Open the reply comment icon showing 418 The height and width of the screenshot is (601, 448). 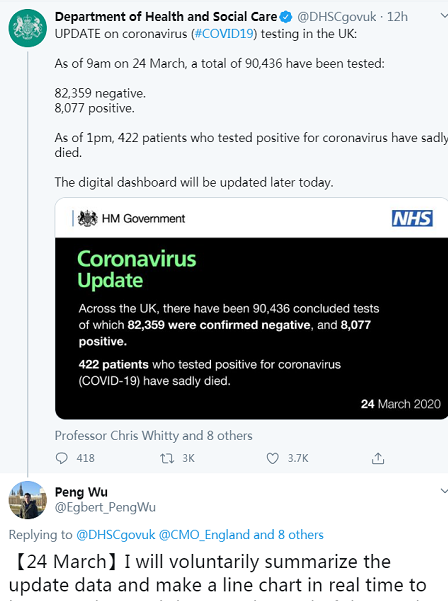62,458
